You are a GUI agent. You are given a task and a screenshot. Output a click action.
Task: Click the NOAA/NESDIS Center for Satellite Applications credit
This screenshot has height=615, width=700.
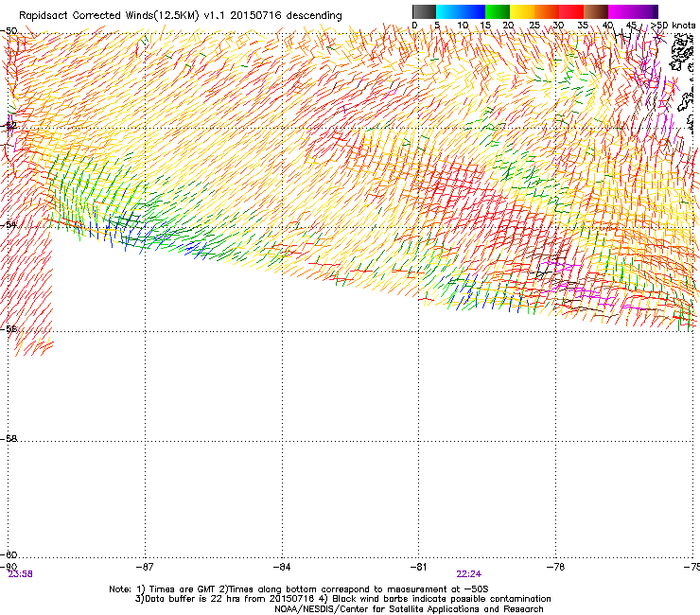click(x=409, y=609)
